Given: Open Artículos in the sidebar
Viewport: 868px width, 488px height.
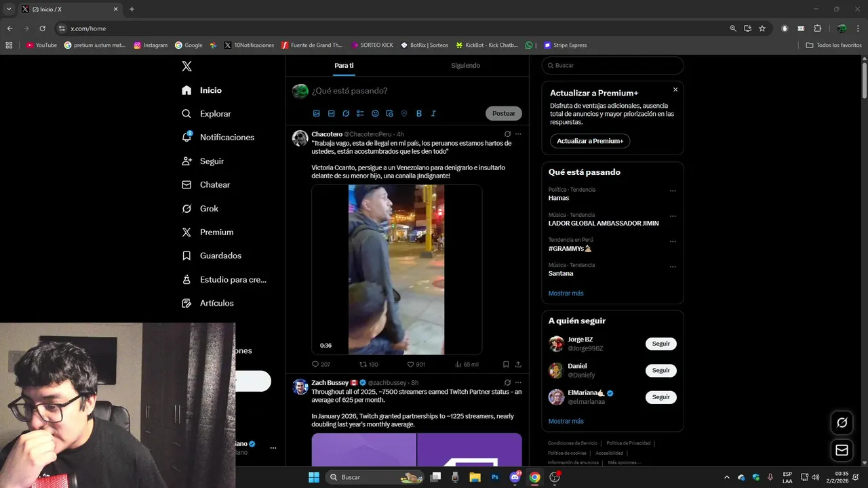Looking at the screenshot, I should pos(208,303).
